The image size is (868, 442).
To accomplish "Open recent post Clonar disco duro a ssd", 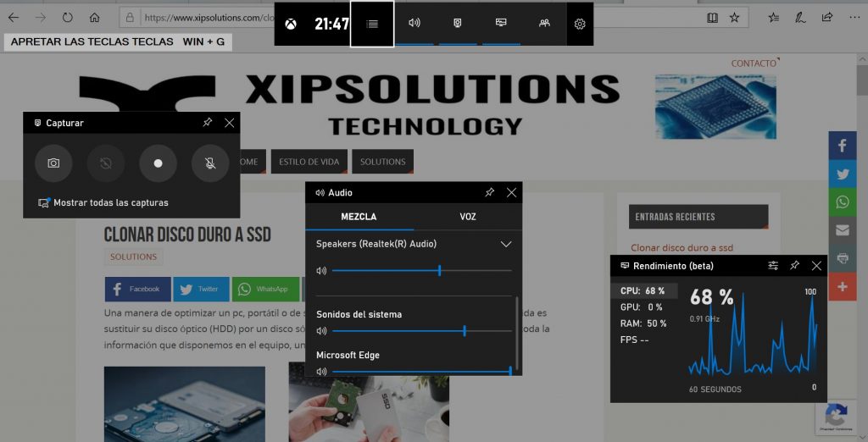I will (x=682, y=248).
